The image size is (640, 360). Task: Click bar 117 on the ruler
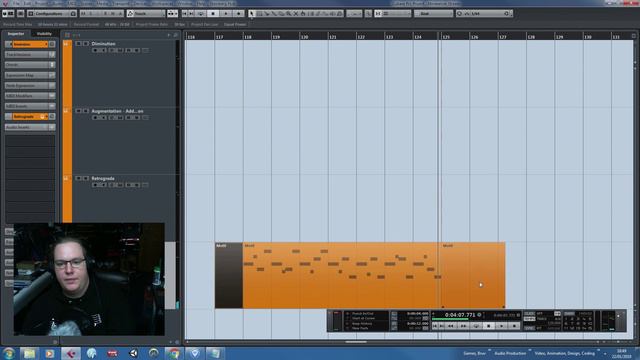pos(220,37)
